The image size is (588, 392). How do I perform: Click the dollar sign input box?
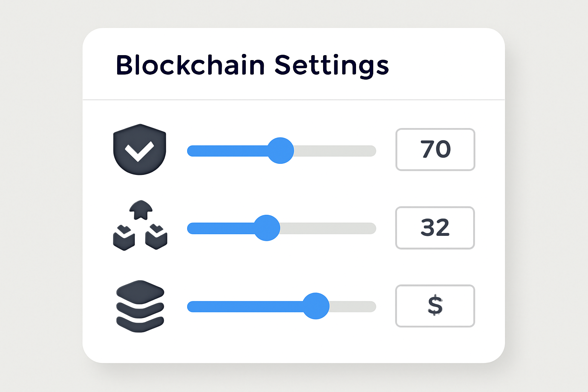coord(435,306)
